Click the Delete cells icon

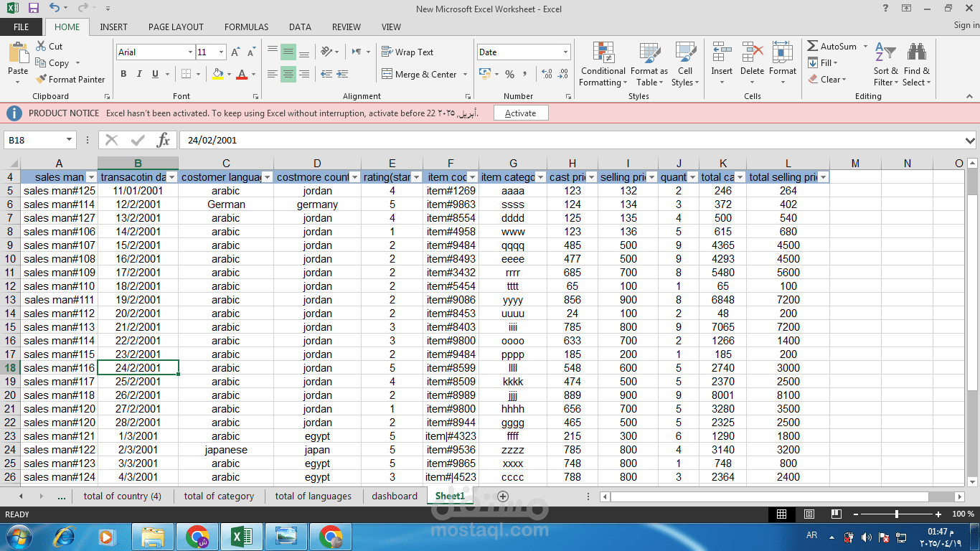pyautogui.click(x=752, y=53)
